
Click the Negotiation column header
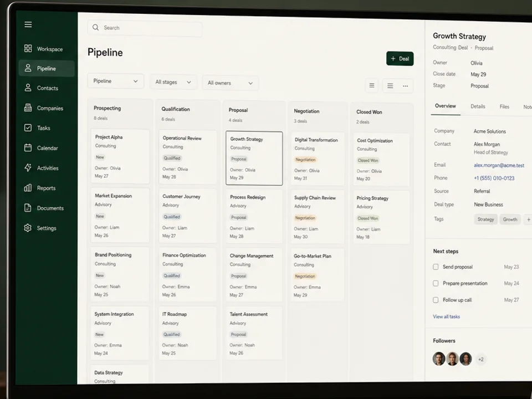[306, 111]
